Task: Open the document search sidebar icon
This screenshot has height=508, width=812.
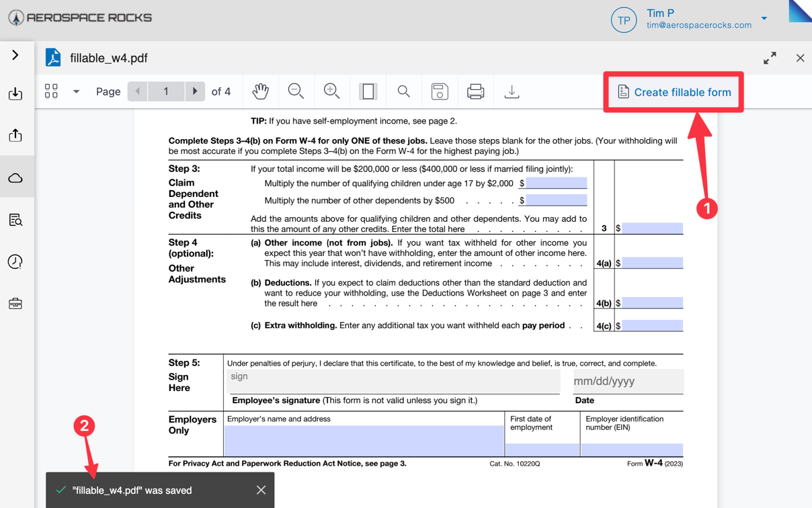Action: tap(15, 220)
